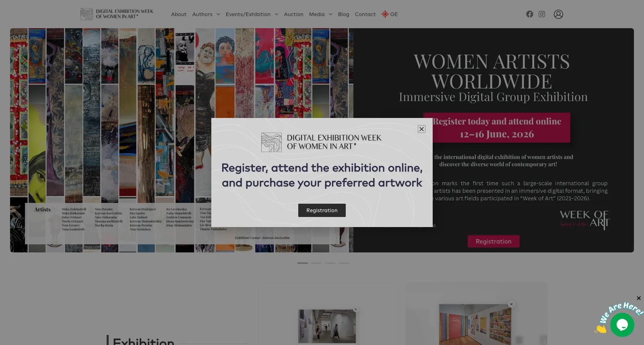The height and width of the screenshot is (345, 644).
Task: Open the user account profile icon
Action: [558, 14]
